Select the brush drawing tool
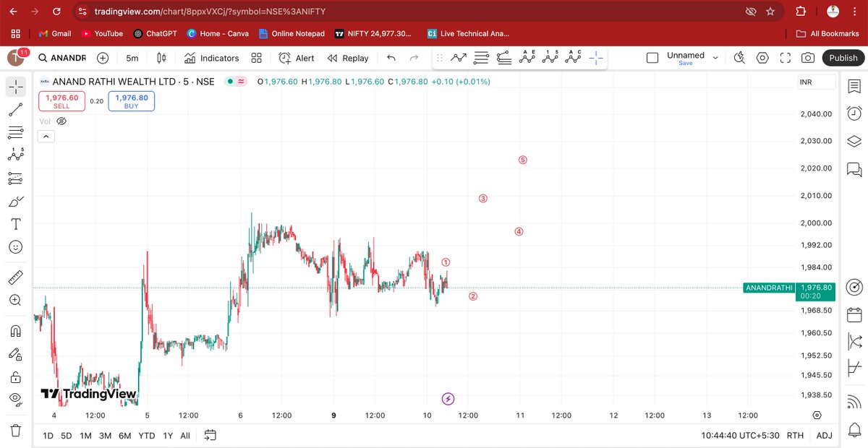Image resolution: width=868 pixels, height=448 pixels. pyautogui.click(x=16, y=201)
